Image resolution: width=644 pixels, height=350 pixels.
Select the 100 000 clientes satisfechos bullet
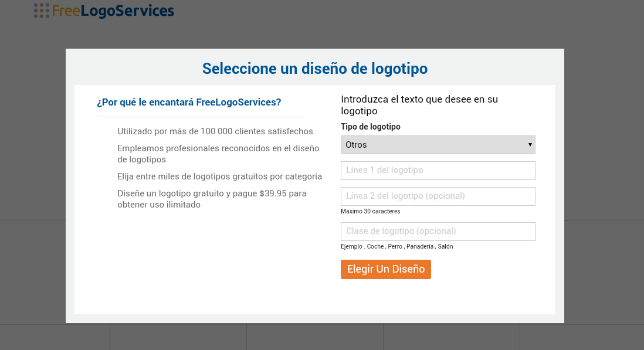[x=215, y=131]
